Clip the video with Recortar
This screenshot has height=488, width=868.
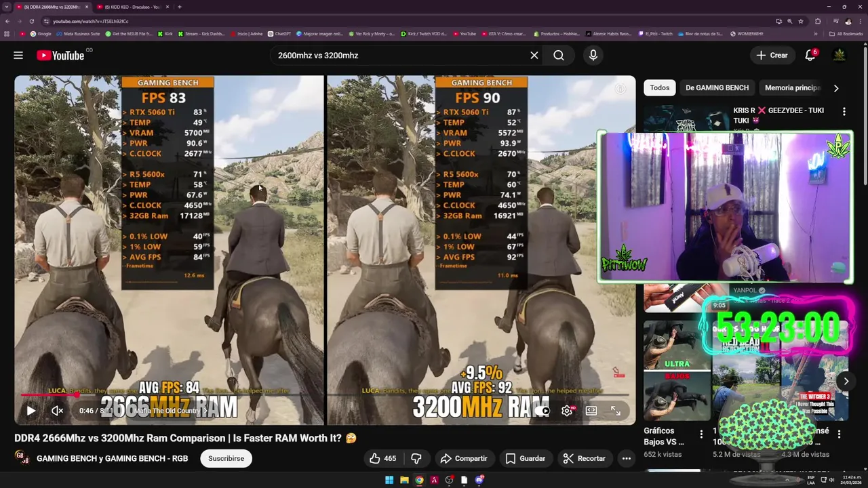pos(585,458)
